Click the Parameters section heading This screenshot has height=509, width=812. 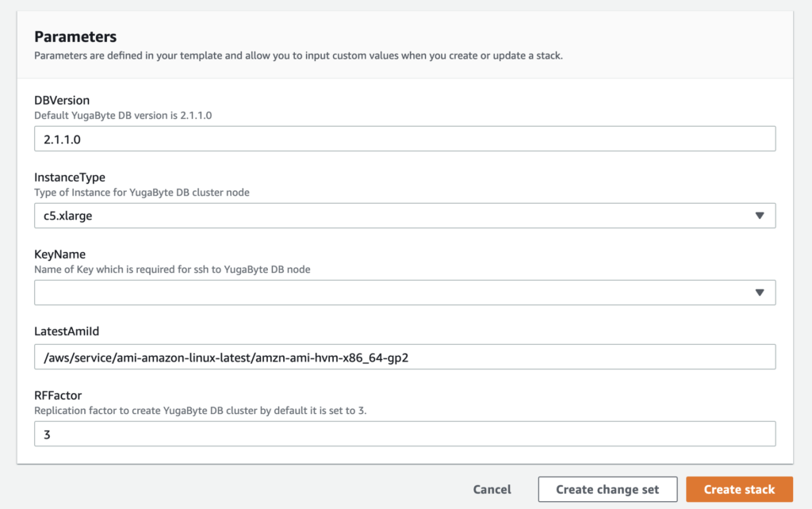coord(75,36)
